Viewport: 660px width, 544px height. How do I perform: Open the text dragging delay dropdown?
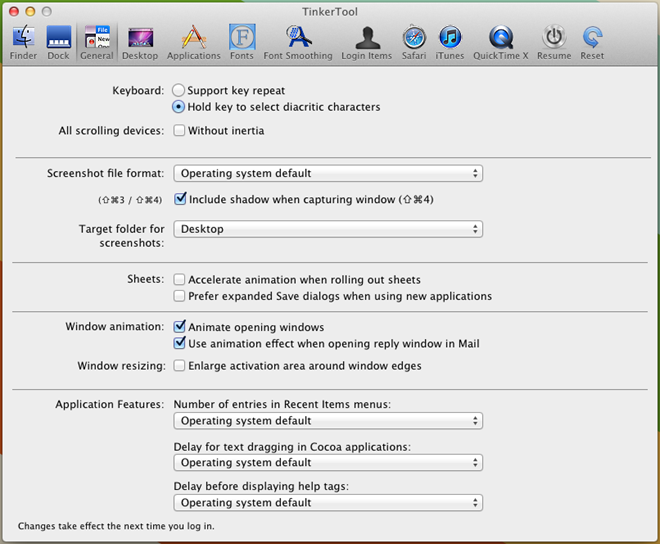328,463
